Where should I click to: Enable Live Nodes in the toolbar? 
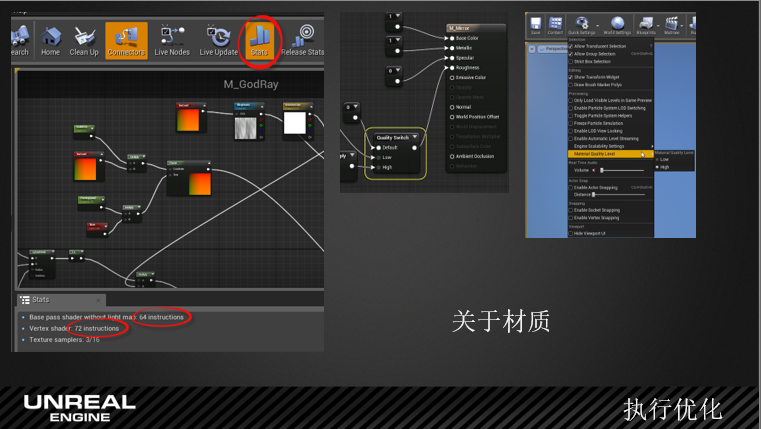pos(172,41)
